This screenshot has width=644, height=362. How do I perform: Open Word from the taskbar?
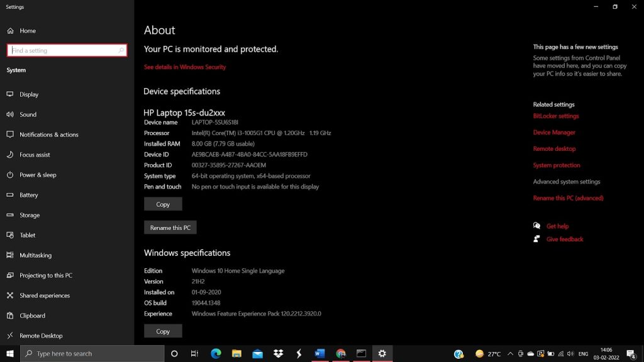319,353
